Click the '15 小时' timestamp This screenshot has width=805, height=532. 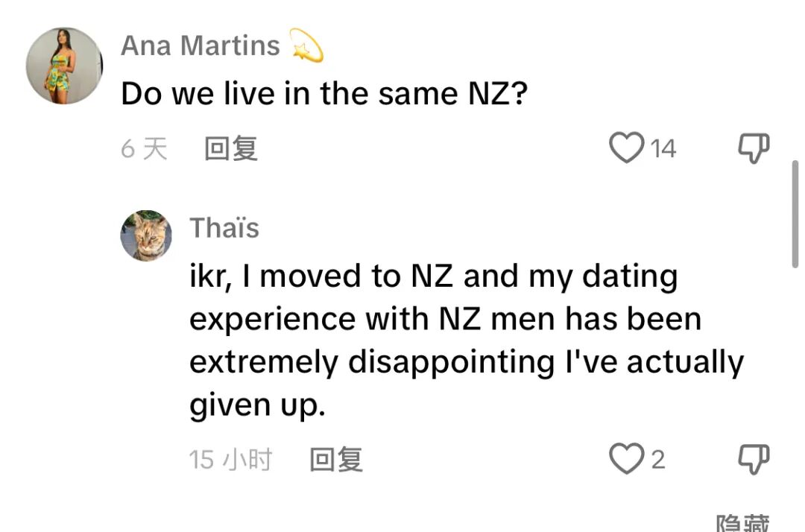(x=231, y=459)
